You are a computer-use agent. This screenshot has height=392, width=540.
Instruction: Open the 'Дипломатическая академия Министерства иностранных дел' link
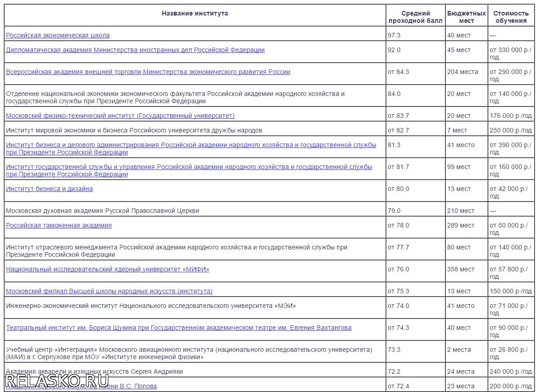pyautogui.click(x=135, y=49)
